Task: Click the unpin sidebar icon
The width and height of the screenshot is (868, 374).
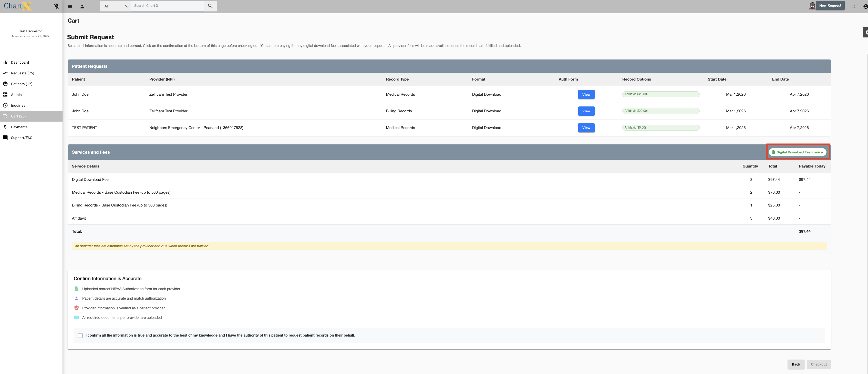Action: pyautogui.click(x=56, y=6)
